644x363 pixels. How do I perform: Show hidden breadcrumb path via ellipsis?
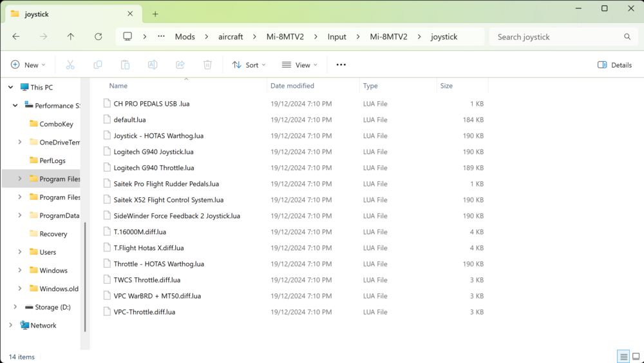point(161,37)
